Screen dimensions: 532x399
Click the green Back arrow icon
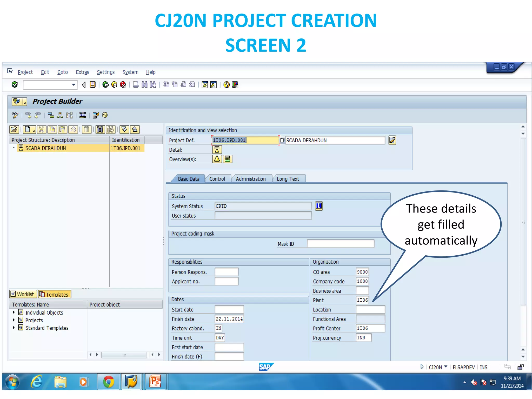click(105, 85)
